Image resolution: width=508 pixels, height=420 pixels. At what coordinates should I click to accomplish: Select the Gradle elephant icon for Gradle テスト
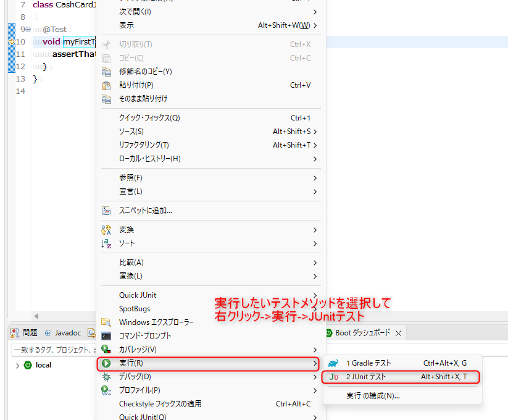pos(333,364)
